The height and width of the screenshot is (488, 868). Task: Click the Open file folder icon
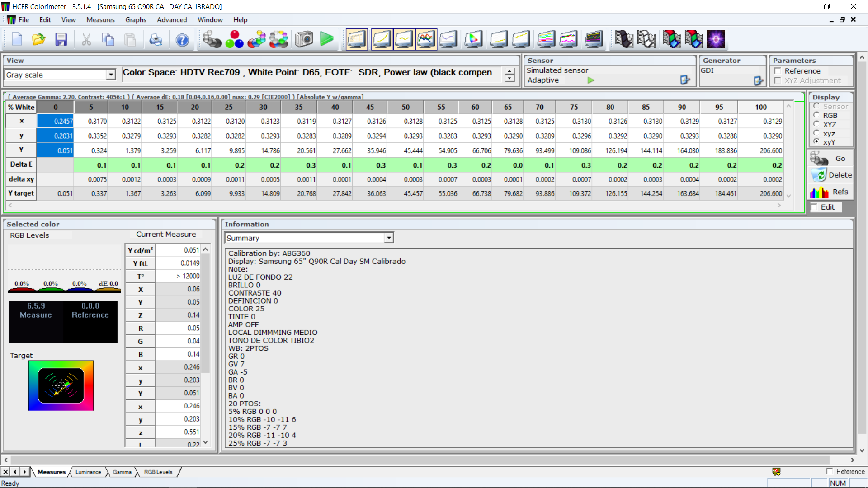(39, 40)
